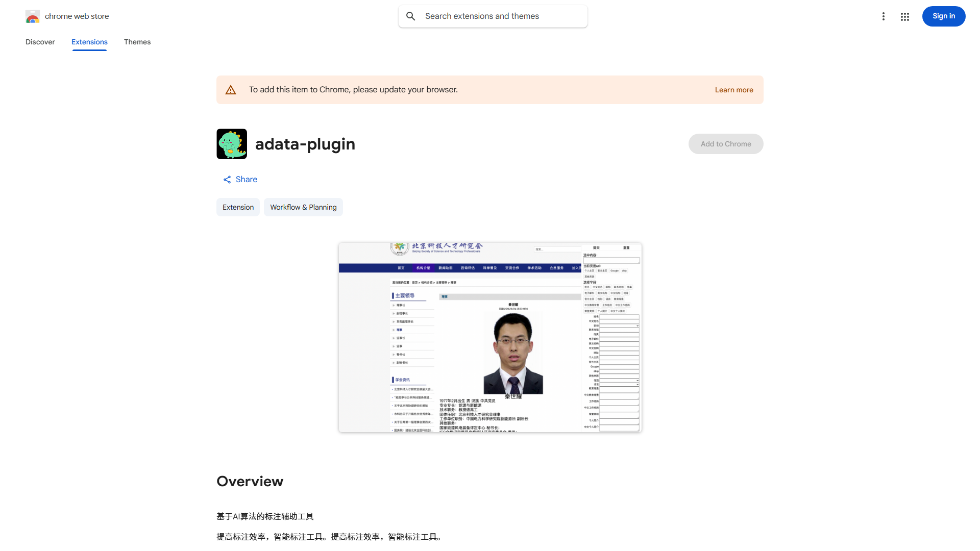Click the adata-plugin dinosaur icon
This screenshot has width=980, height=551.
[x=232, y=144]
